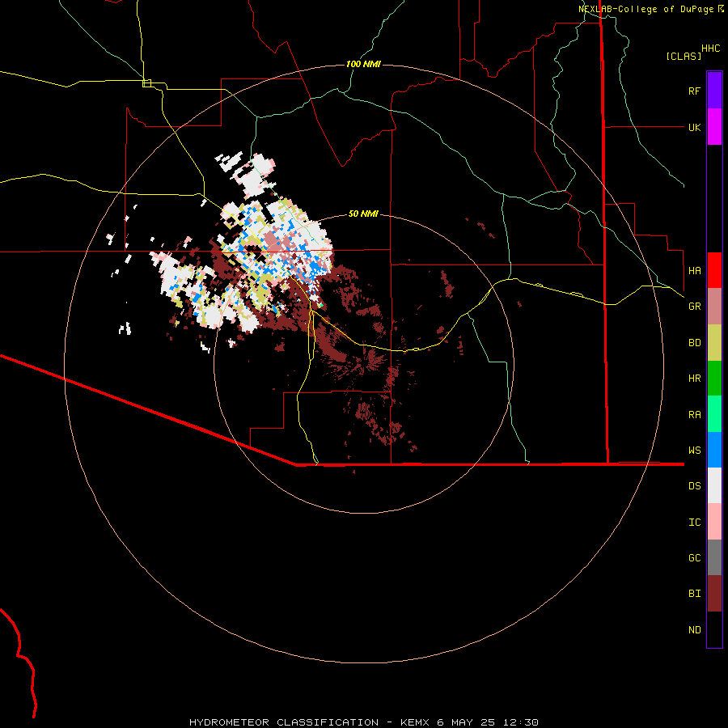Click the 'HR' legend label

coord(694,379)
